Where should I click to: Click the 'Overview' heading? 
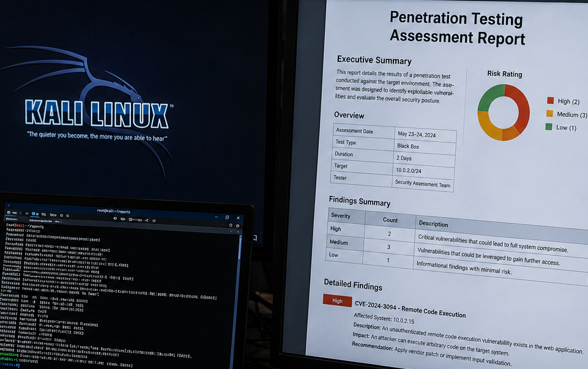pyautogui.click(x=349, y=115)
